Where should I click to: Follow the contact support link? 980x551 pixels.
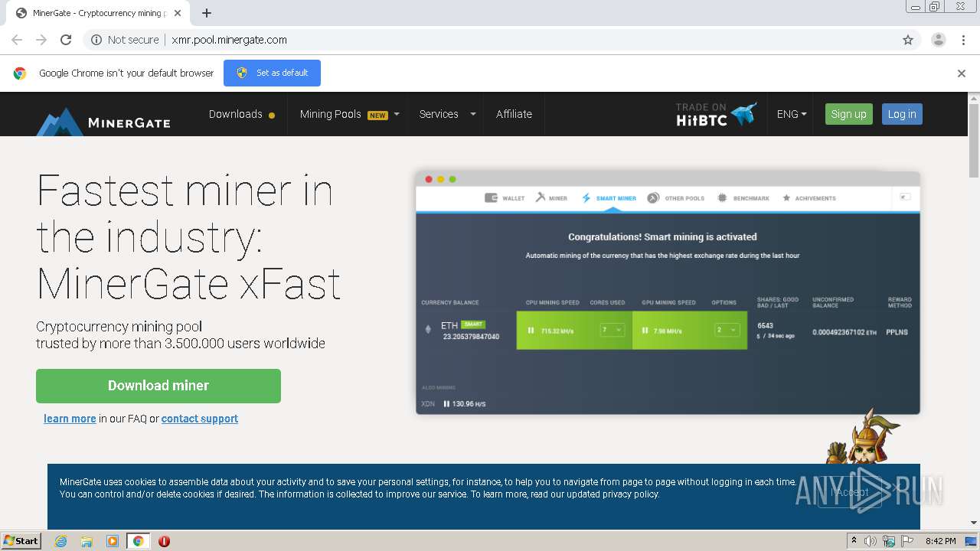[x=200, y=419]
